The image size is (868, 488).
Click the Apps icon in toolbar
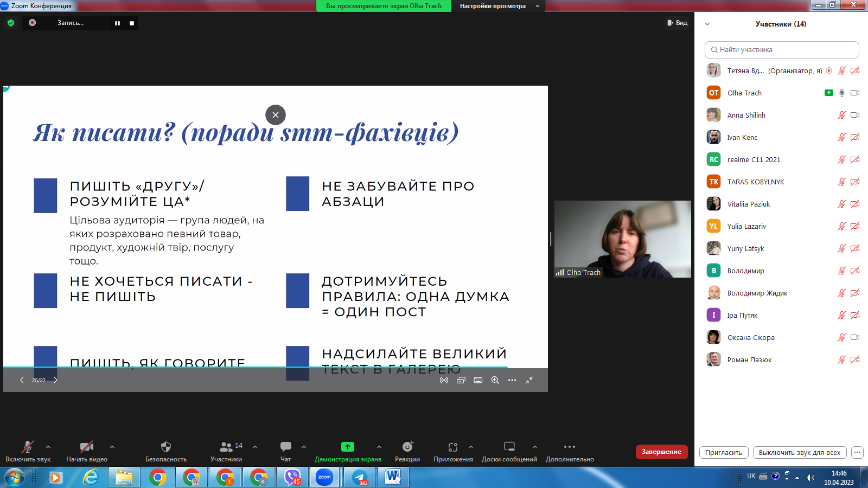[x=453, y=447]
